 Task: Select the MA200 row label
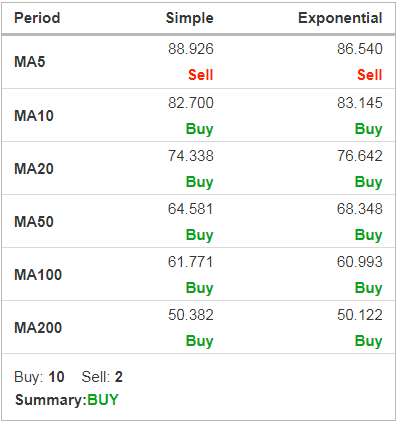(x=38, y=328)
